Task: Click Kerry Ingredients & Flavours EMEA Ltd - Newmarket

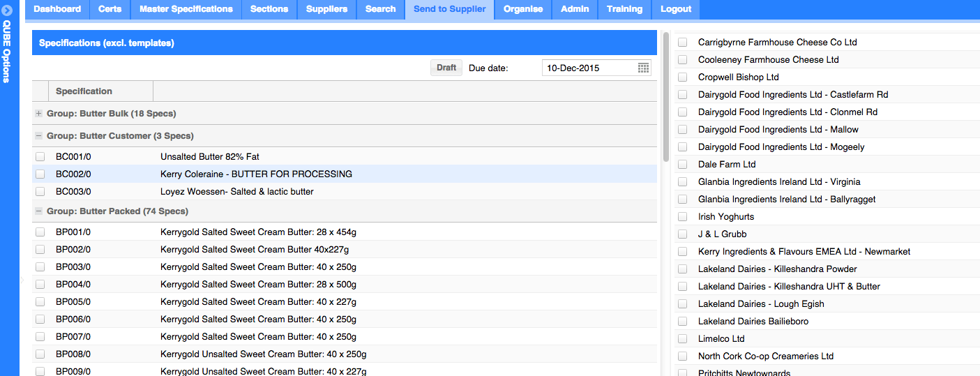Action: click(x=804, y=252)
